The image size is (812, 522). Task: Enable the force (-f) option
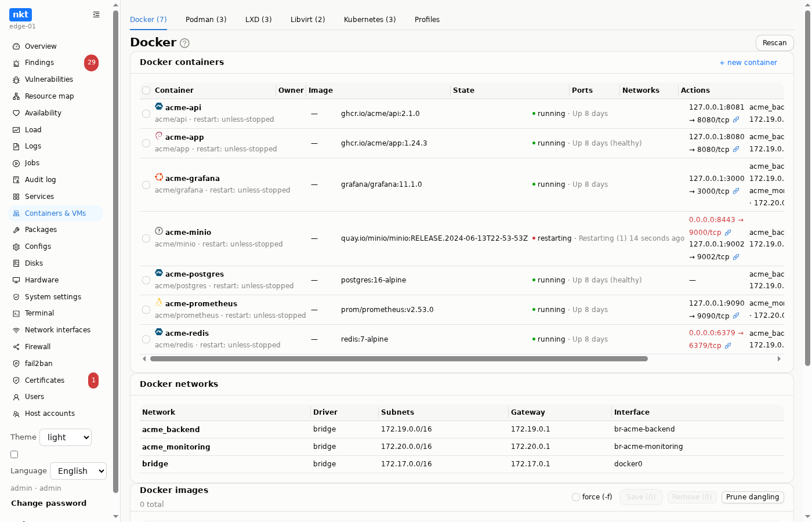point(576,497)
